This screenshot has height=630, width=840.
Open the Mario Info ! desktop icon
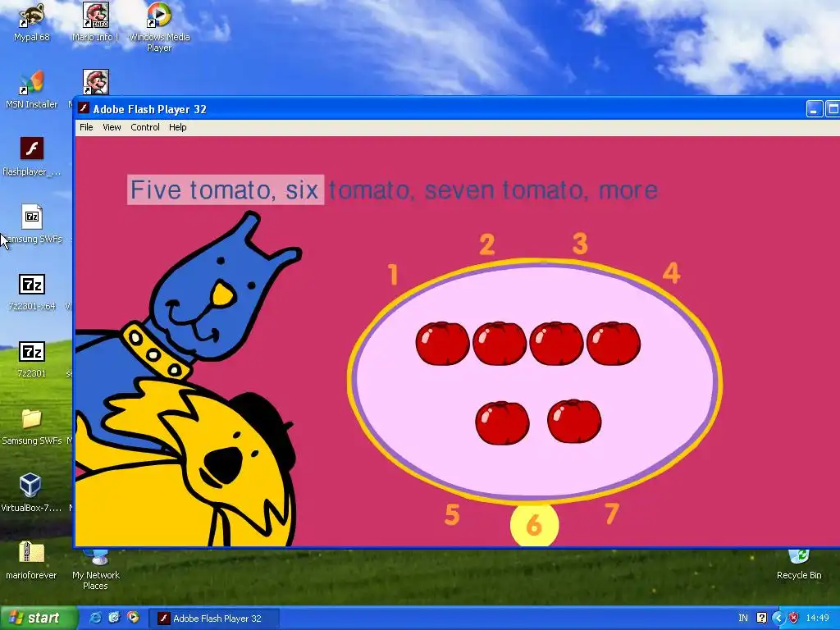click(95, 23)
